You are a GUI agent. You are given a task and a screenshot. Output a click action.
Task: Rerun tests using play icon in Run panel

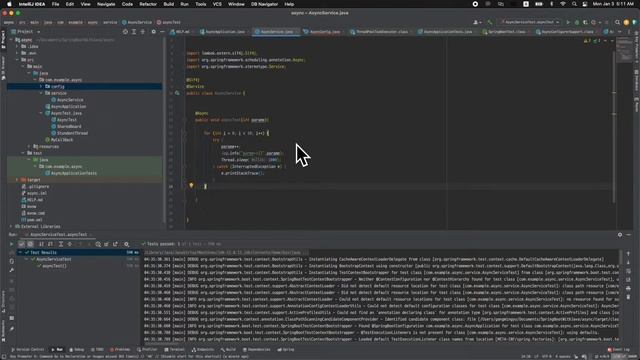point(11,244)
